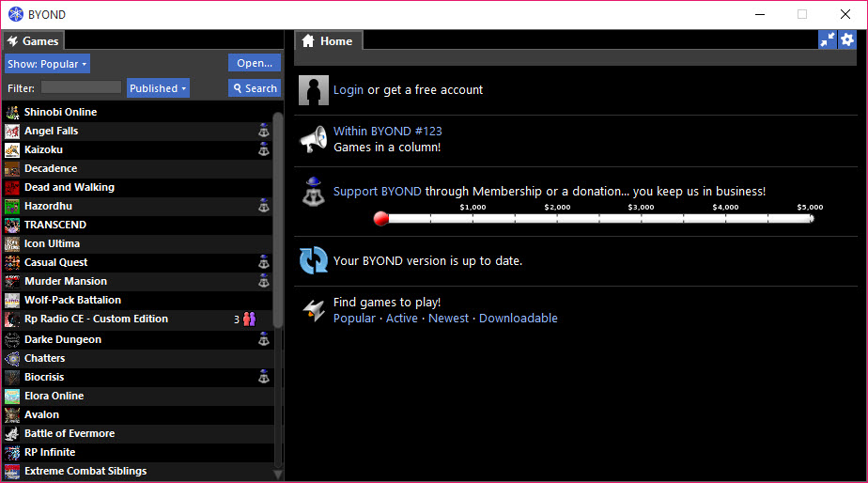Click the Extreme Combat Siblings game icon

tap(12, 472)
